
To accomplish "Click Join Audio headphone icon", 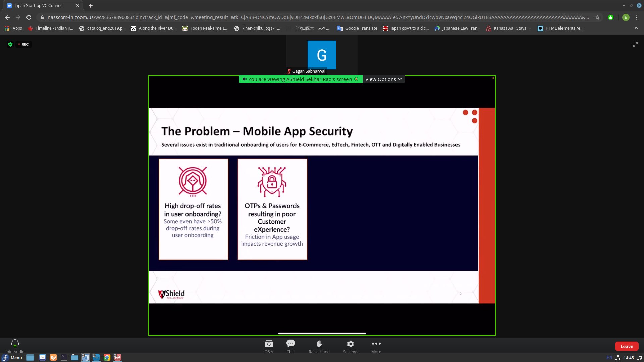I will 15,344.
